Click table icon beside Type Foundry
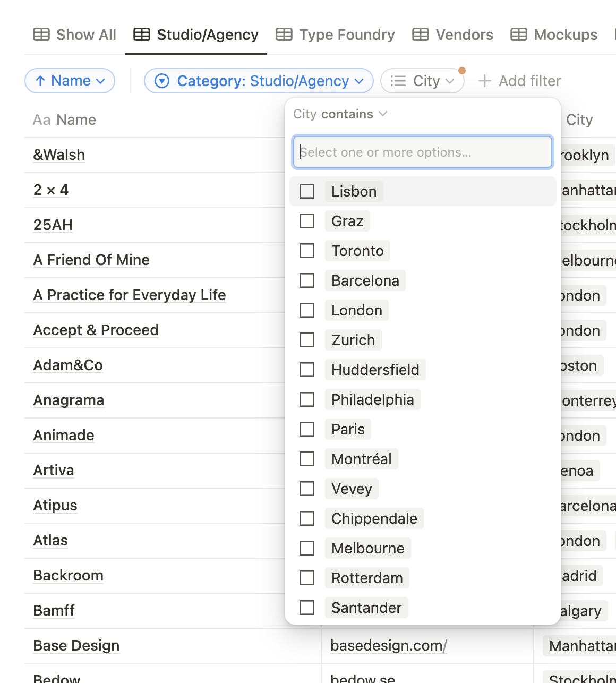The image size is (616, 683). (284, 35)
